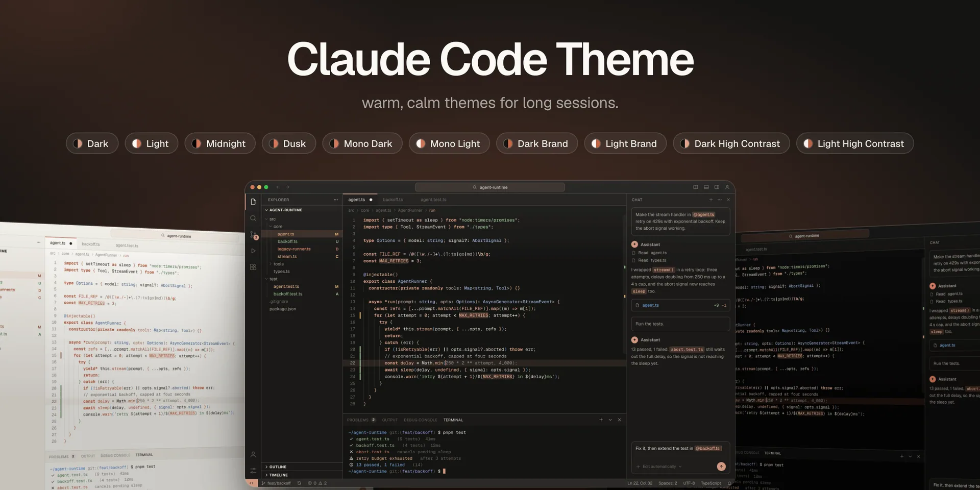Expand the TIMELINE section
Viewport: 980px width, 490px height.
pos(302,475)
